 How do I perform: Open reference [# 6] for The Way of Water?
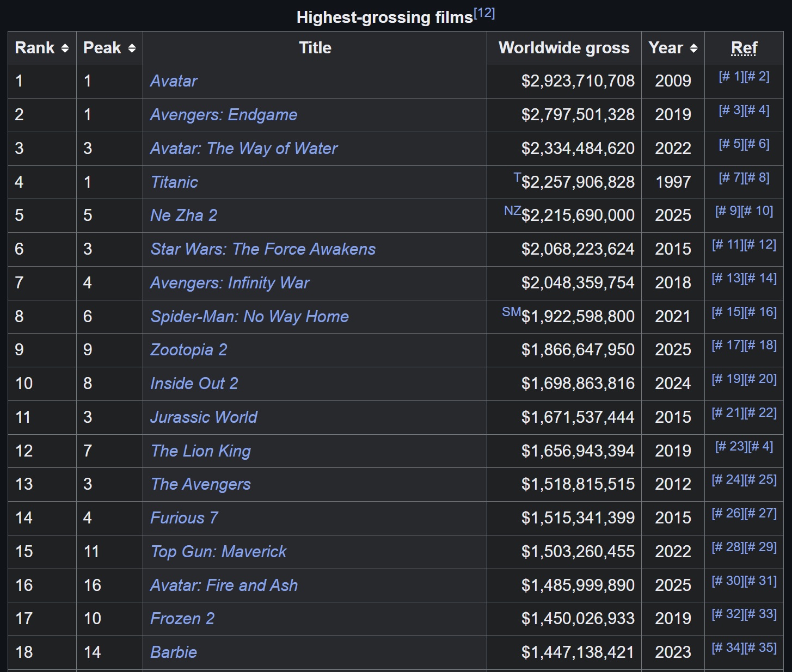(757, 144)
